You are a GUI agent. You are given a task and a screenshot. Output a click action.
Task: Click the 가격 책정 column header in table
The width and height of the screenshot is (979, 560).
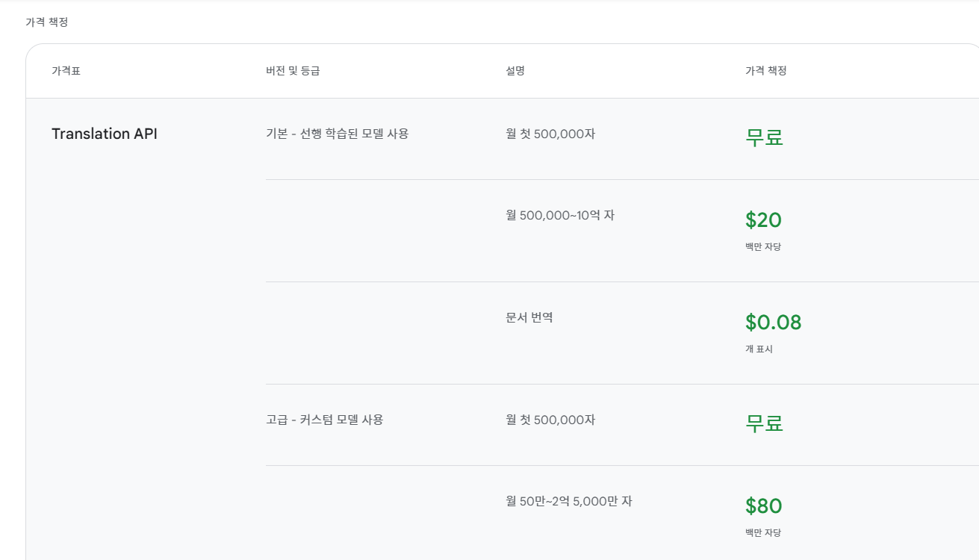[766, 71]
